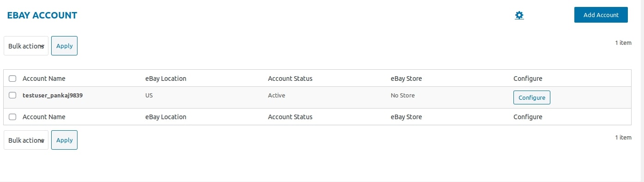Check the testuser_pankaj9839 row checkbox

coord(12,95)
